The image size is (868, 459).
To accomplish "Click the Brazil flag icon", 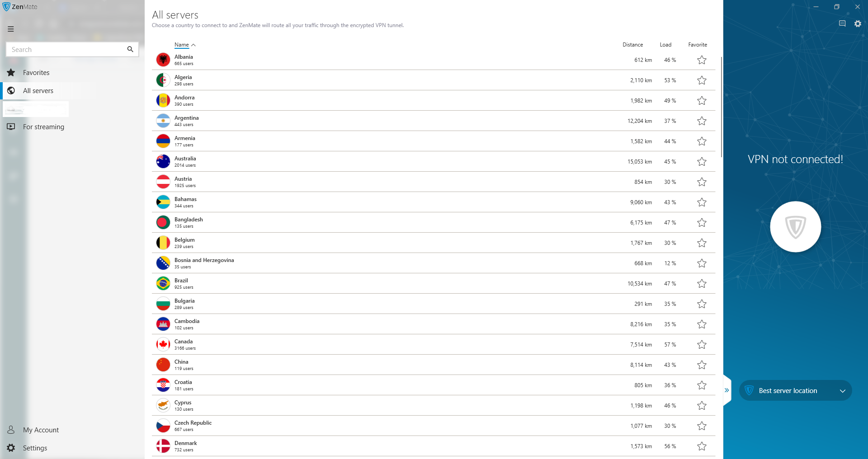I will coord(163,283).
